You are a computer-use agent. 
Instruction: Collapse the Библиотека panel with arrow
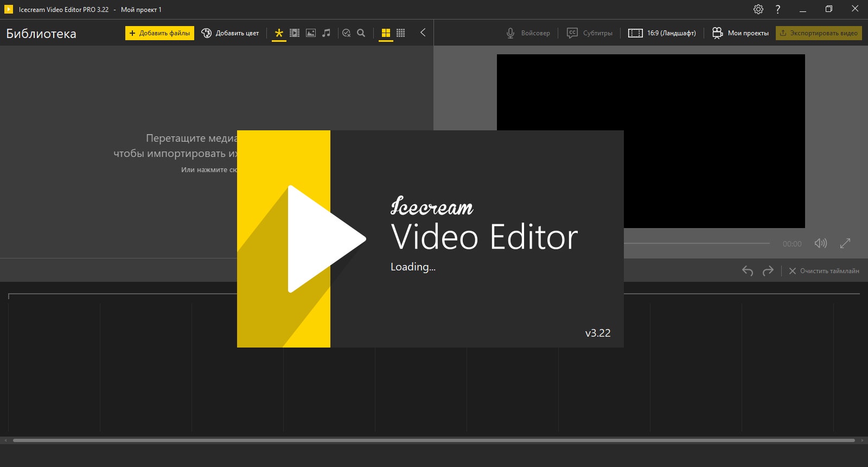click(423, 33)
